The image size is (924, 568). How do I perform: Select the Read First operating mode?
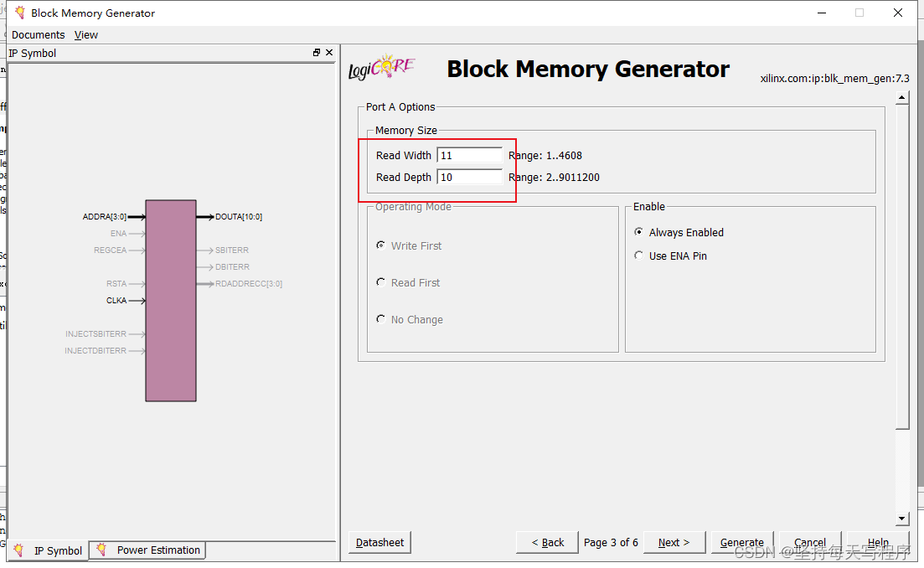click(381, 282)
